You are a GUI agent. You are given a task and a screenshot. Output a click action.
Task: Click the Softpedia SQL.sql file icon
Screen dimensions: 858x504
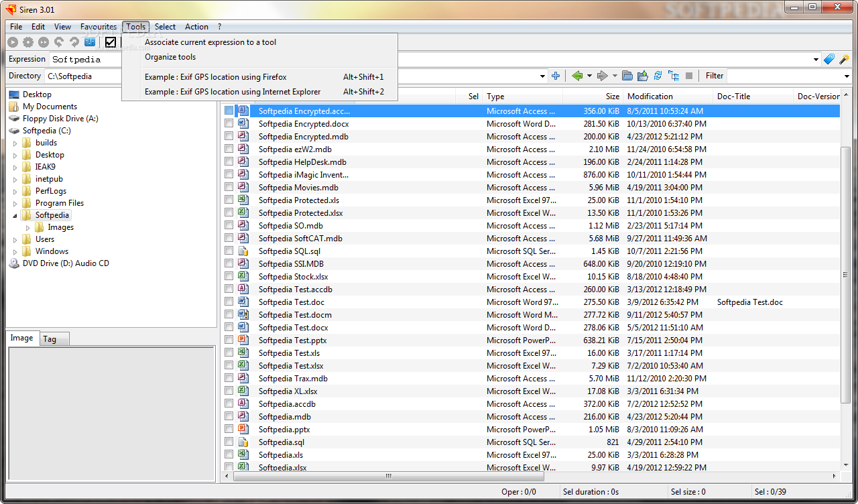tap(244, 251)
